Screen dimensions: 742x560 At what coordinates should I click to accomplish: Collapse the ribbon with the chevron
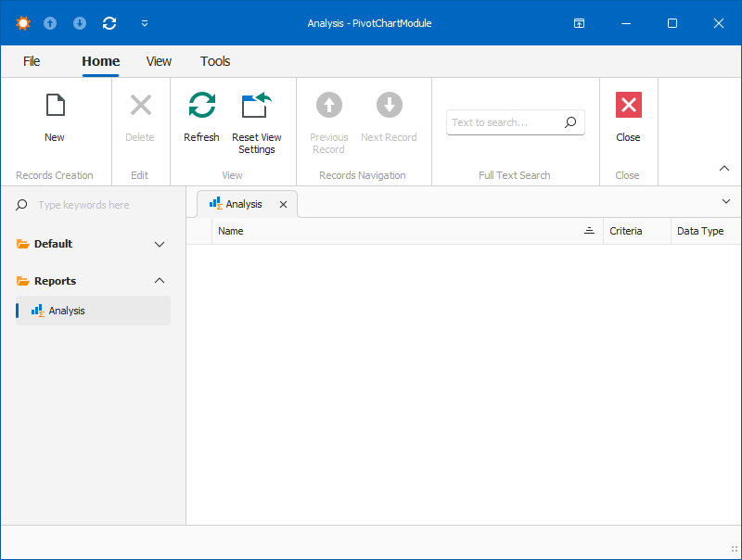(x=724, y=168)
